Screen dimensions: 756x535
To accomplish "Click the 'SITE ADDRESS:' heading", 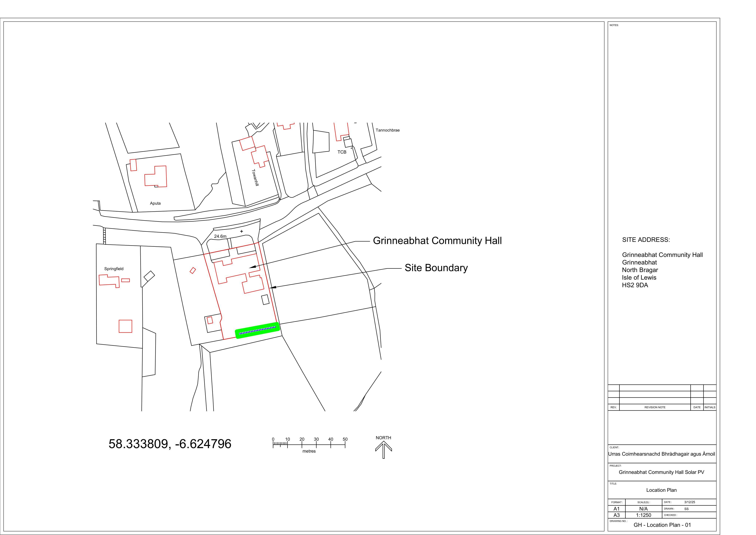I will (x=646, y=240).
